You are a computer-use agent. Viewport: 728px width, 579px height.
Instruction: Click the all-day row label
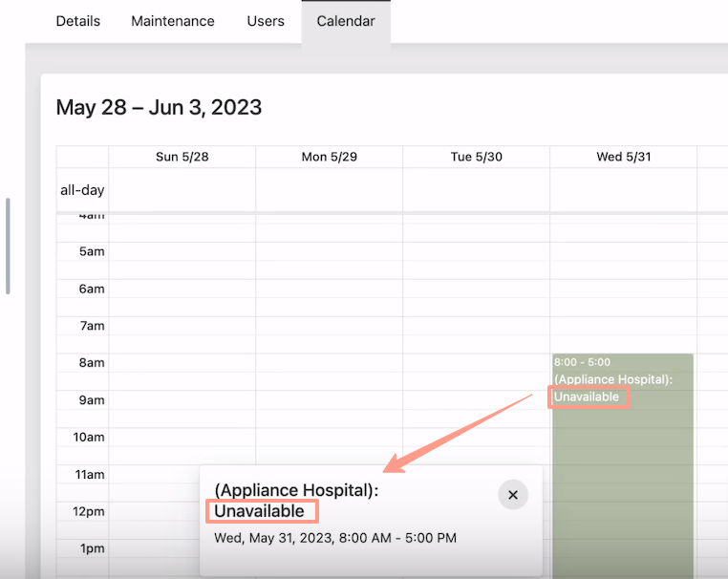point(82,190)
